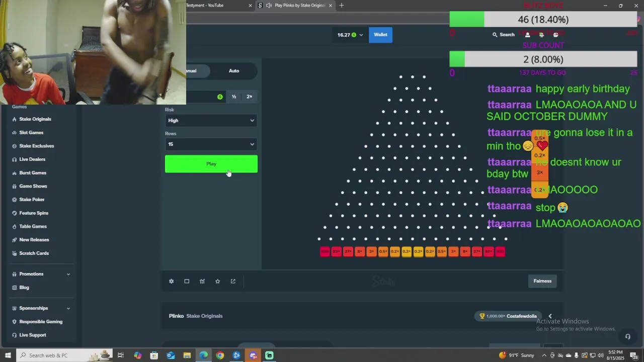644x362 pixels.
Task: Click the taskbar clock showing 5:52 PM
Action: point(616,355)
